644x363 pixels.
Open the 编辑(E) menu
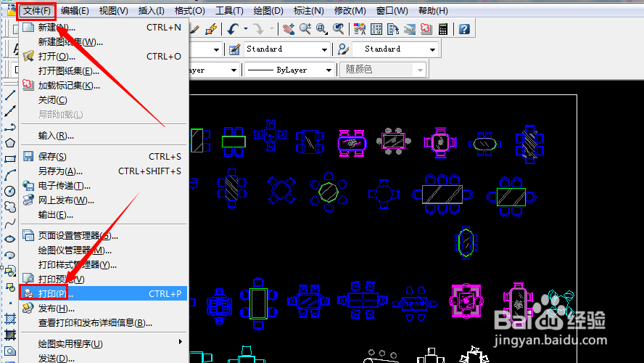[75, 11]
